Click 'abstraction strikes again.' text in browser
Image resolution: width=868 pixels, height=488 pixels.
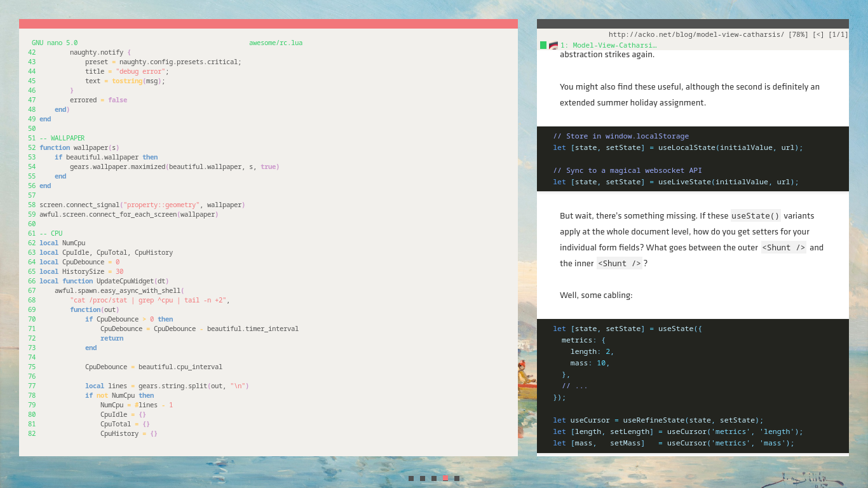(x=607, y=55)
